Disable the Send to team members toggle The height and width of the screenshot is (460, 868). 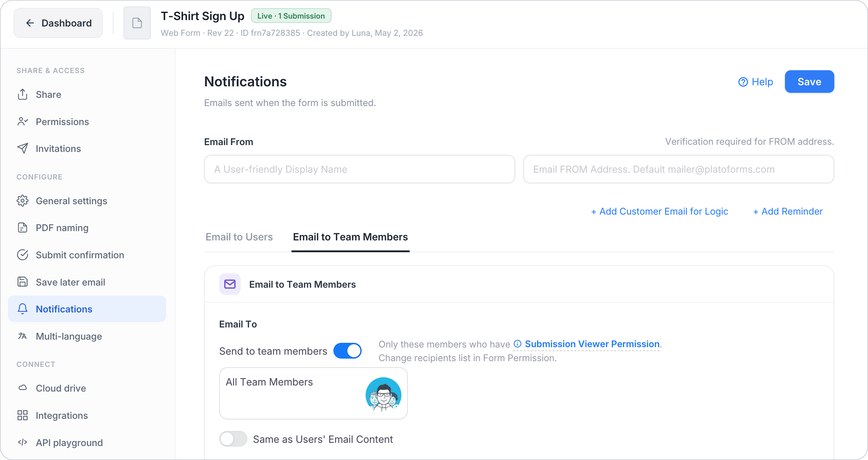[x=347, y=351]
